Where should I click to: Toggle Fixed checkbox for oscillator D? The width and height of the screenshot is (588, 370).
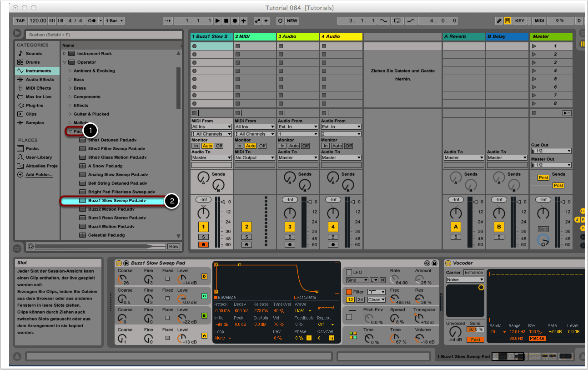pos(168,279)
